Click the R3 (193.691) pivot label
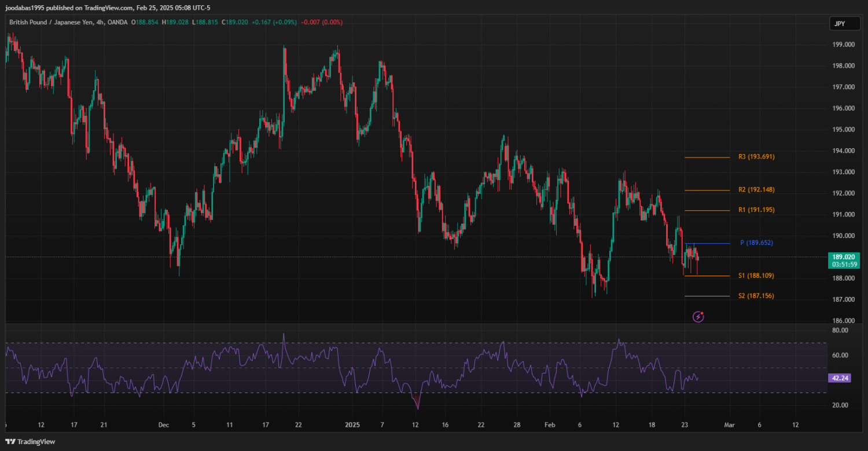868x451 pixels. [x=756, y=156]
